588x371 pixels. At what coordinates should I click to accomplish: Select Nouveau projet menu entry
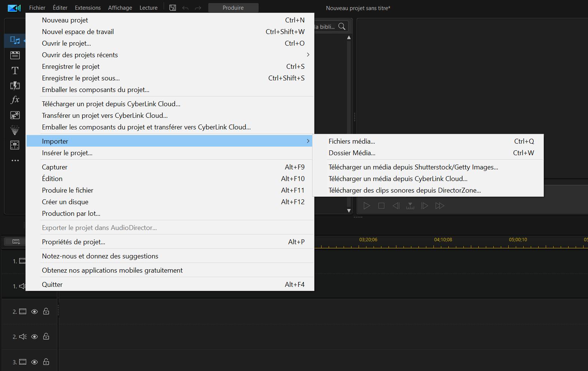[170, 20]
